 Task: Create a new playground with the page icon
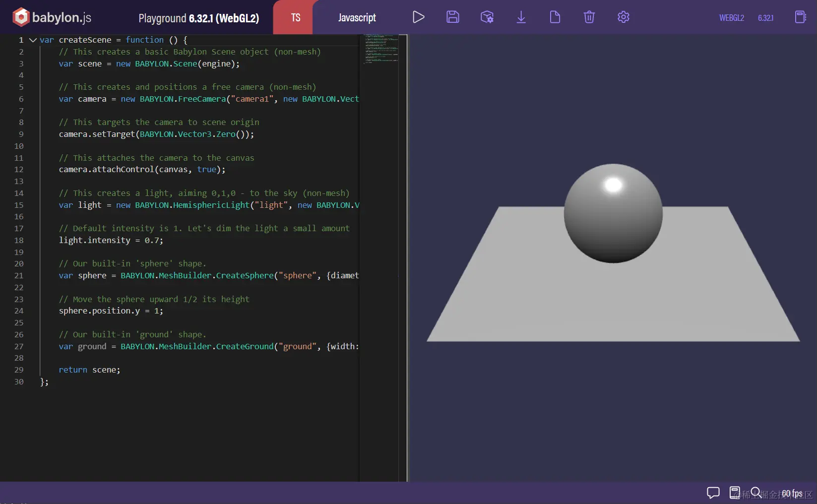pos(555,17)
